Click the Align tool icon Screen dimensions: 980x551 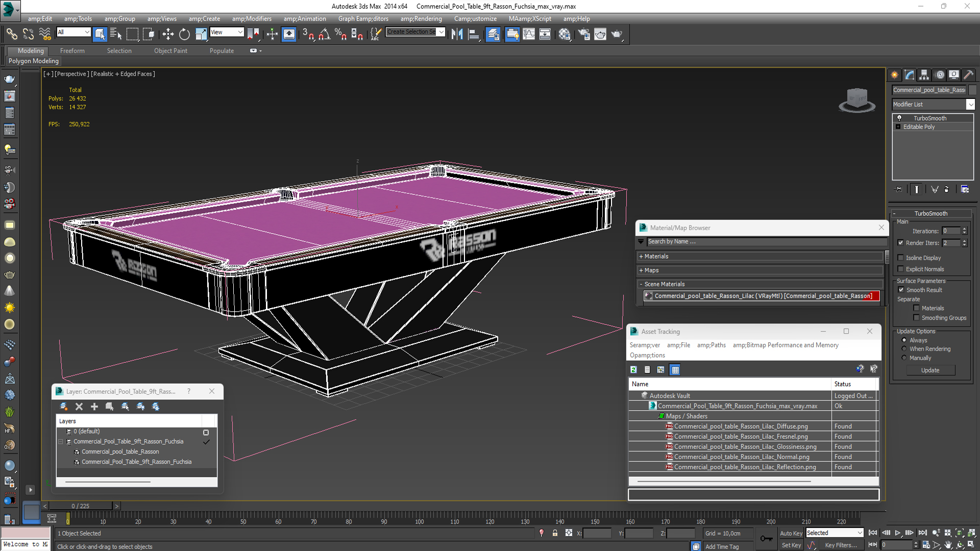click(x=474, y=34)
